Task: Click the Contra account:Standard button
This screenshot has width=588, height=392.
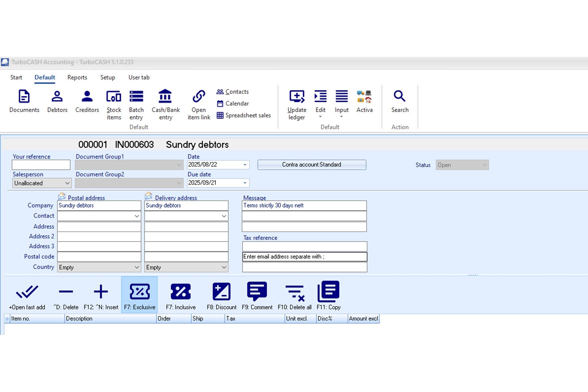Action: point(312,165)
